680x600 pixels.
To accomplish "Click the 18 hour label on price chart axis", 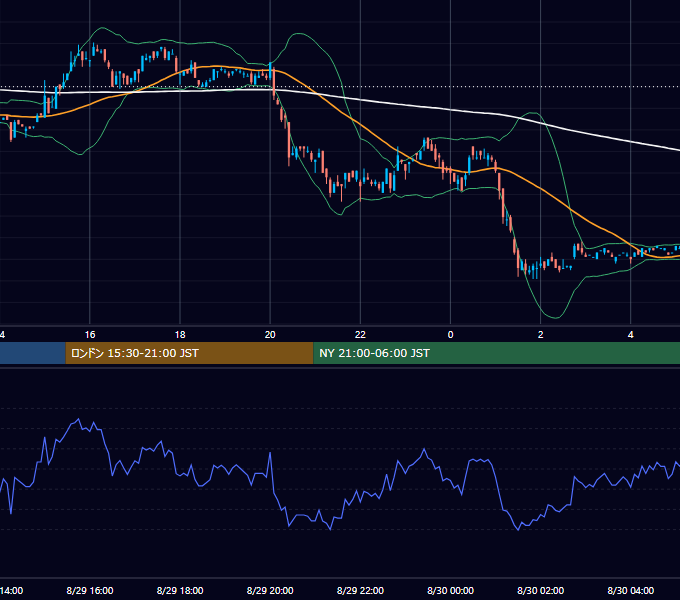I will click(180, 335).
